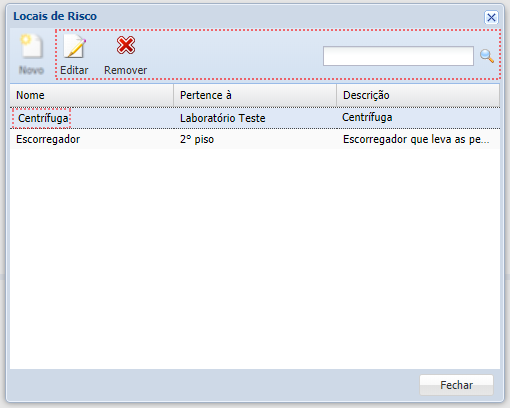Click the Editar label text
510x408 pixels.
74,70
